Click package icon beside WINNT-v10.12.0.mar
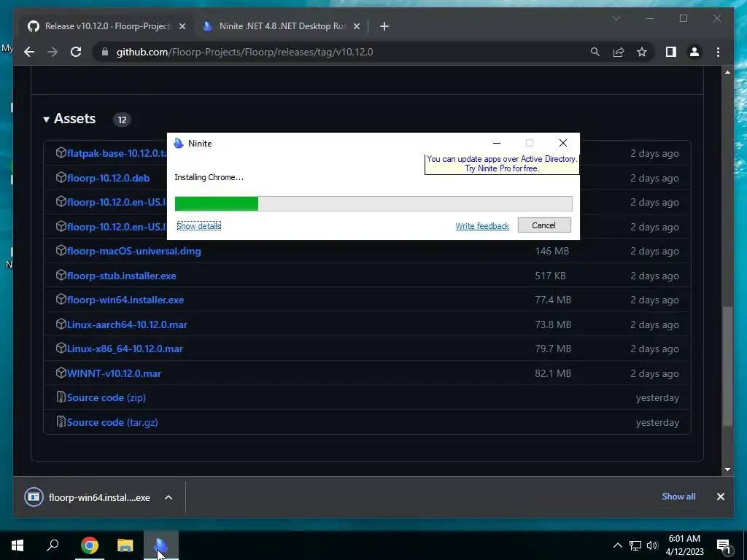Screen dimensions: 747x560 (61, 373)
